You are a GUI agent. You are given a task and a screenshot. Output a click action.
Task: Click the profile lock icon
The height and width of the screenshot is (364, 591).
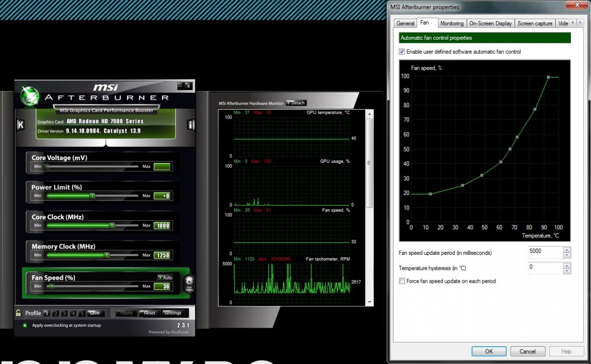(x=18, y=313)
